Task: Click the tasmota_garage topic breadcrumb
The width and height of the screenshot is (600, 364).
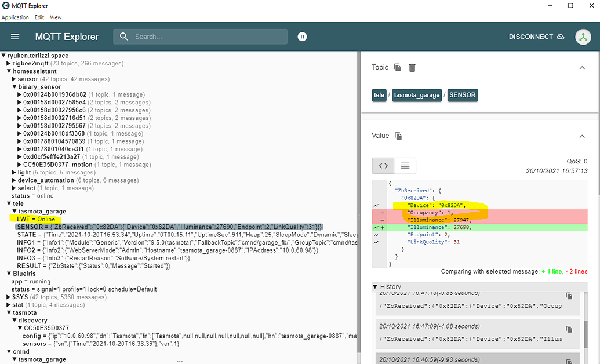Action: pos(417,95)
